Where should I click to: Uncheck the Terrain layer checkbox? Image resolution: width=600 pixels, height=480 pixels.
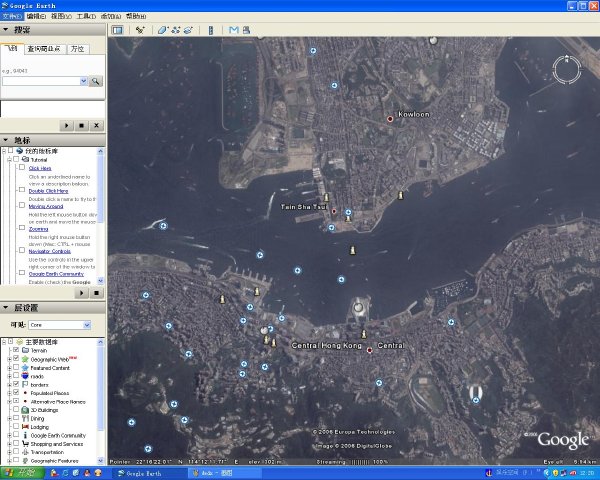pos(16,350)
